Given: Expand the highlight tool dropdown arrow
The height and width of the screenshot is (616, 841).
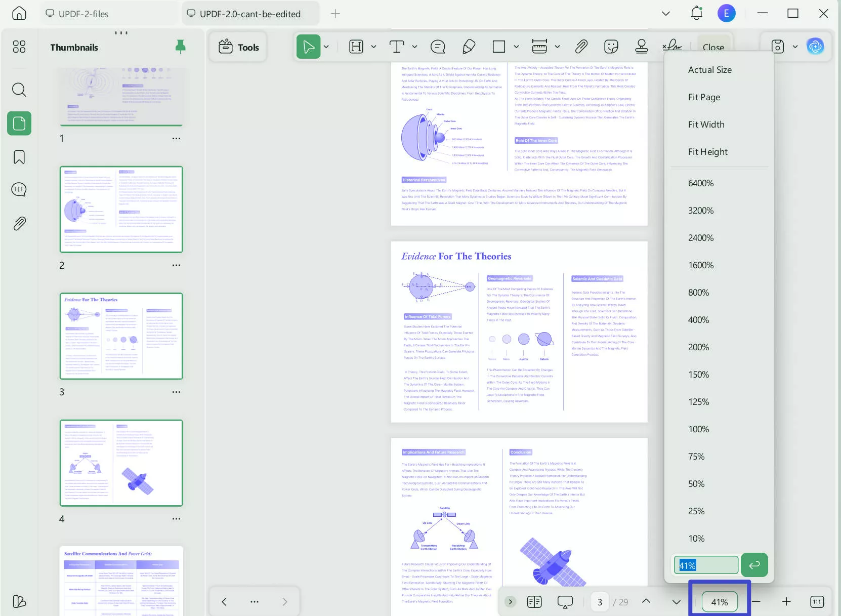Looking at the screenshot, I should [373, 47].
